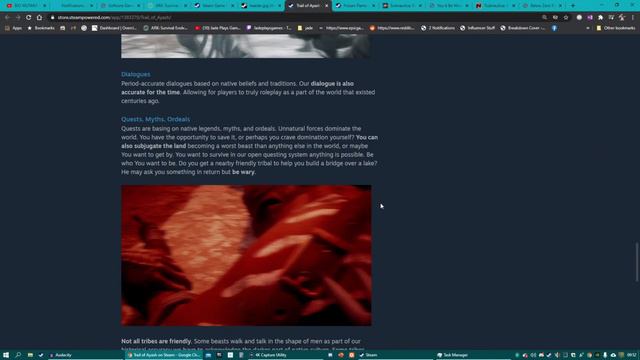This screenshot has width=640, height=360.
Task: Click the Dialogues section heading
Action: point(136,74)
